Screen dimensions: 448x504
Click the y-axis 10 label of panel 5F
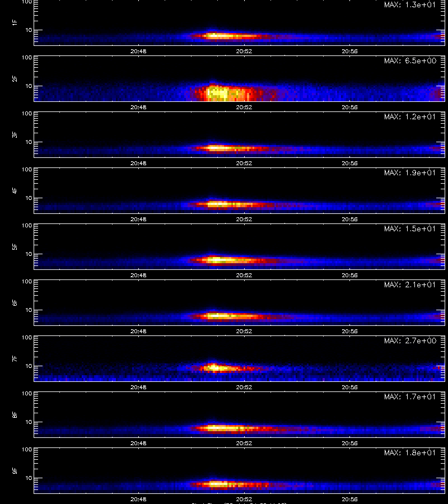pyautogui.click(x=29, y=254)
